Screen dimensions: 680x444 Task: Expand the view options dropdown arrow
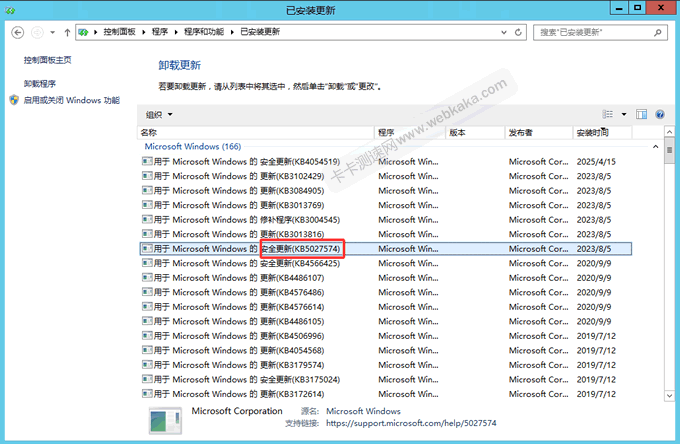click(624, 115)
